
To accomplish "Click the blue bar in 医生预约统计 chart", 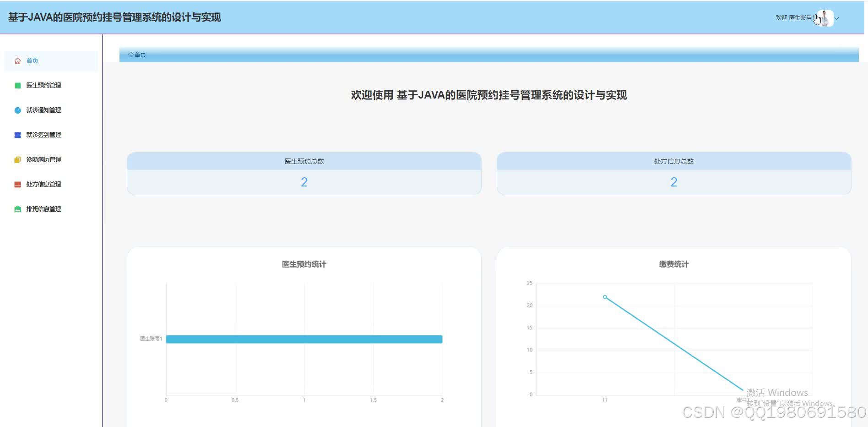I will (x=304, y=339).
